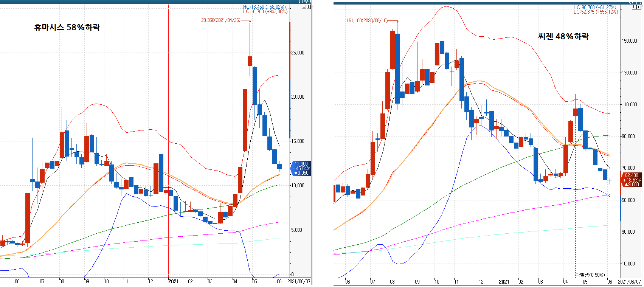Click the bar-style button on left chart
The height and width of the screenshot is (287, 644).
[x=308, y=7]
